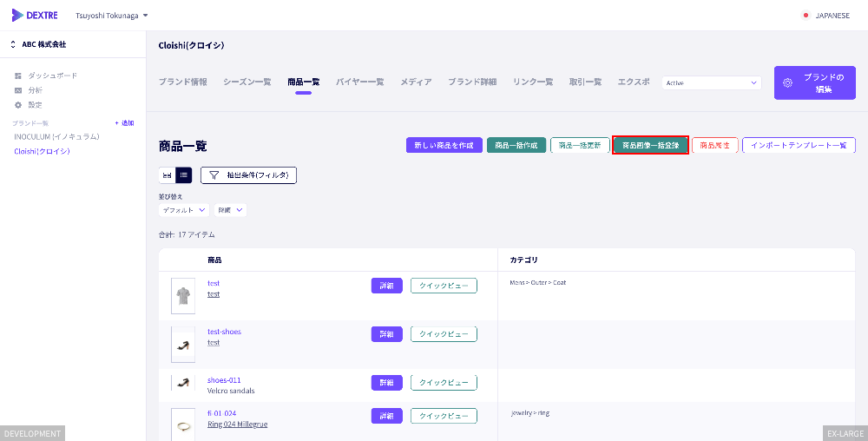868x441 pixels.
Task: Switch to the シーズン一覧 tab
Action: tap(247, 82)
